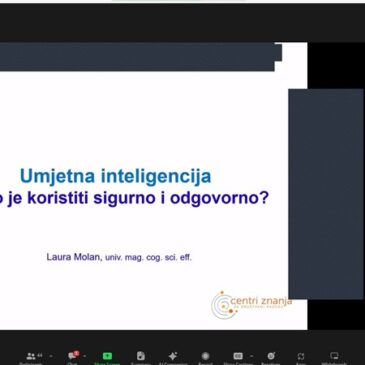The height and width of the screenshot is (365, 365).
Task: Expand the caret next to Chat
Action: coord(84,356)
